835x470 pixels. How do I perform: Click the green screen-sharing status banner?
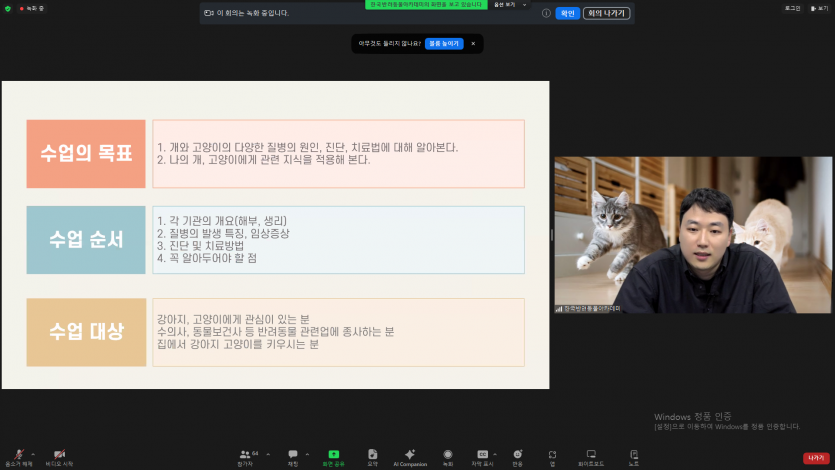pyautogui.click(x=426, y=4)
